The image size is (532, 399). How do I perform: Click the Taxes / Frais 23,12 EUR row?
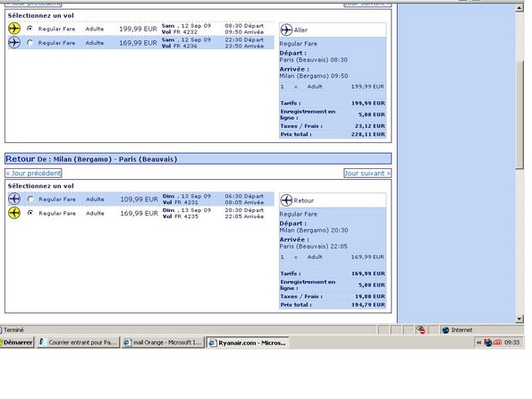333,126
